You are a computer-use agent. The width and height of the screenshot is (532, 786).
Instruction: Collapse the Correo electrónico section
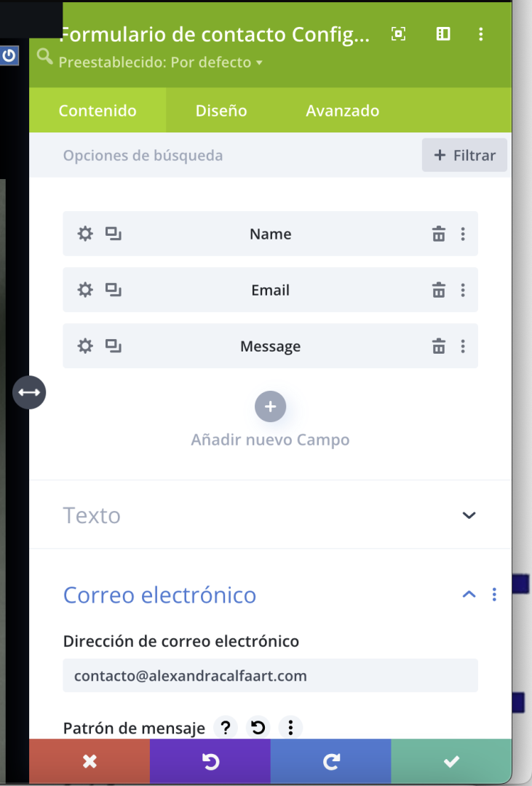(469, 595)
